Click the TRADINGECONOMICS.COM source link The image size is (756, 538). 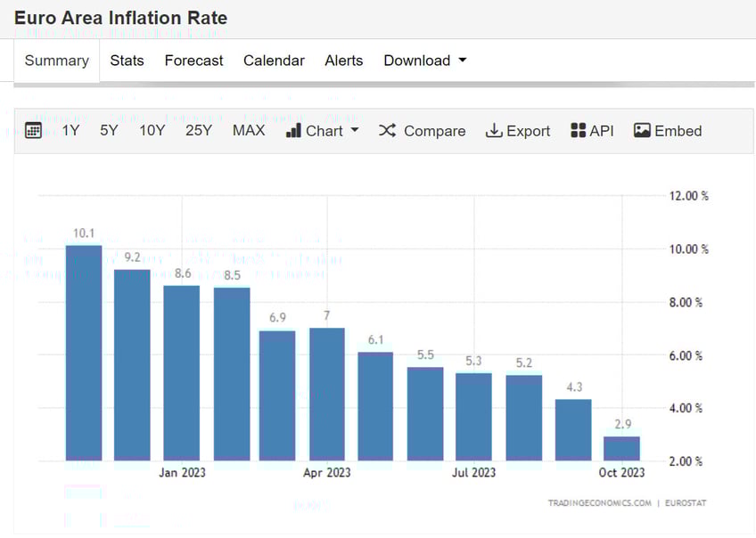click(599, 503)
